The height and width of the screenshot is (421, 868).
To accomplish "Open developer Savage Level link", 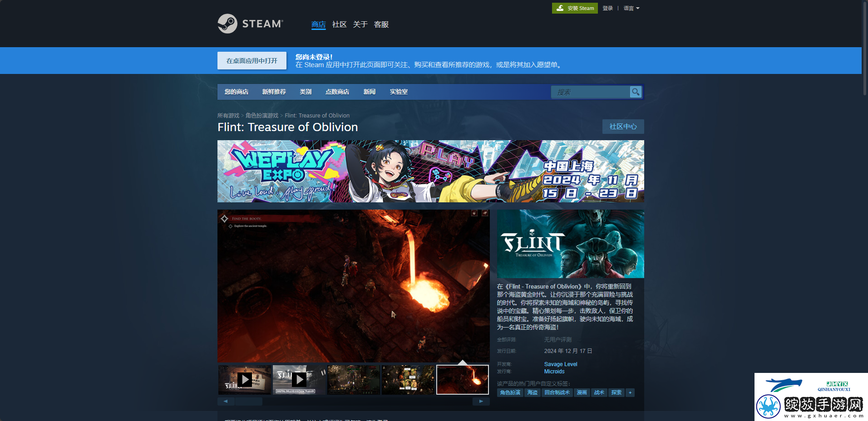I will point(561,364).
